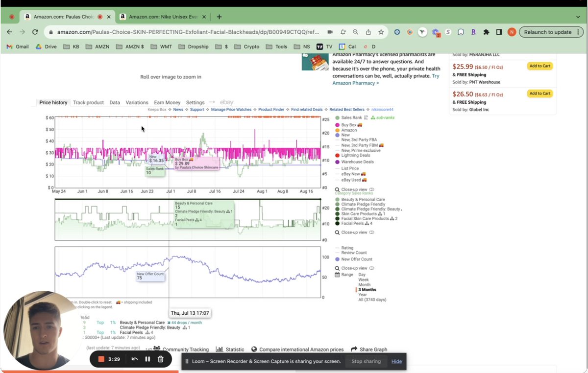
Task: Switch the Close-up view toggle for the price chart
Action: (x=371, y=189)
